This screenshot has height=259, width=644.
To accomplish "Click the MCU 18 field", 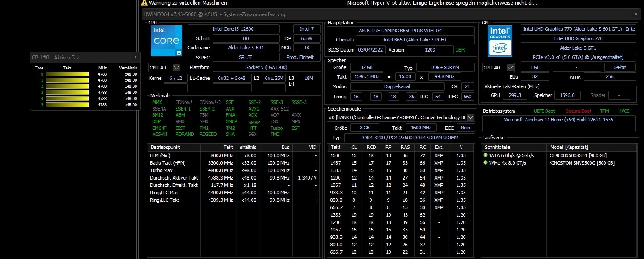I will [307, 48].
